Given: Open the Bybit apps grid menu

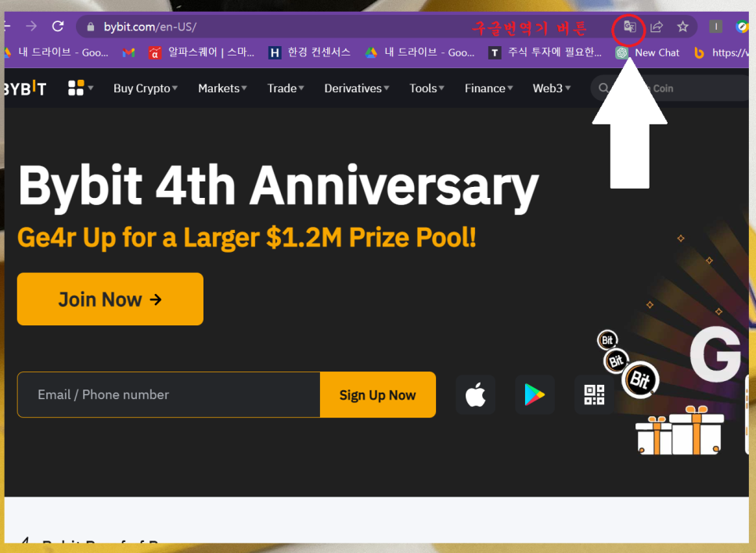Looking at the screenshot, I should coord(80,88).
